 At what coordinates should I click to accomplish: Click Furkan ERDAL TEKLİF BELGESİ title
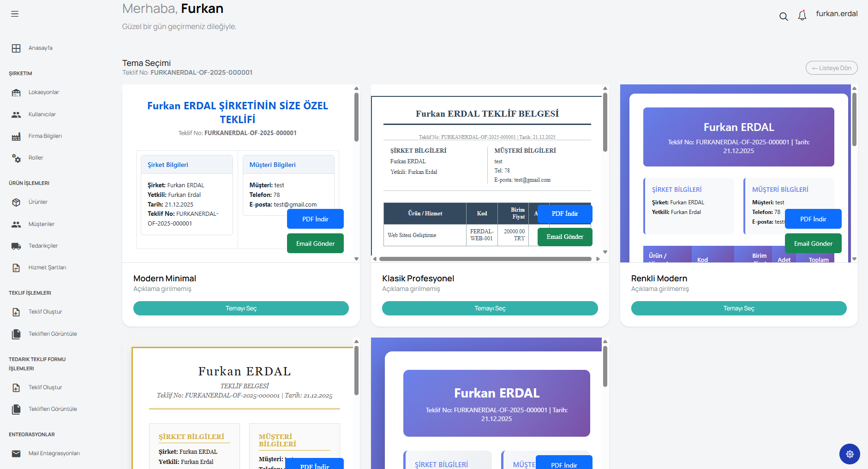(x=487, y=114)
